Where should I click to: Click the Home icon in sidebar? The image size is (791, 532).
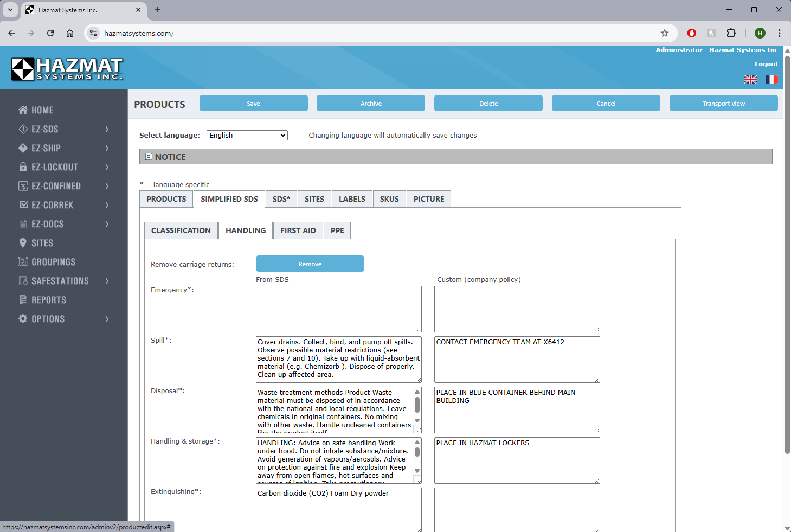(x=23, y=110)
